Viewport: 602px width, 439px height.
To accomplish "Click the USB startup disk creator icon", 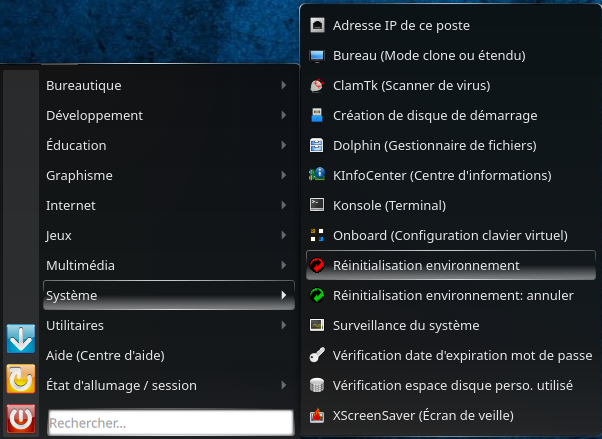I will [317, 115].
